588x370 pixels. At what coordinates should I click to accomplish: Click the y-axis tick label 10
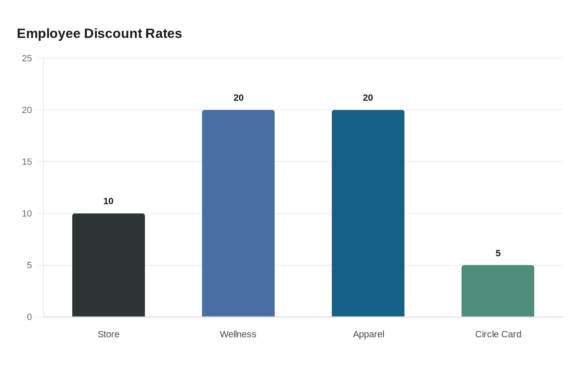pyautogui.click(x=27, y=214)
